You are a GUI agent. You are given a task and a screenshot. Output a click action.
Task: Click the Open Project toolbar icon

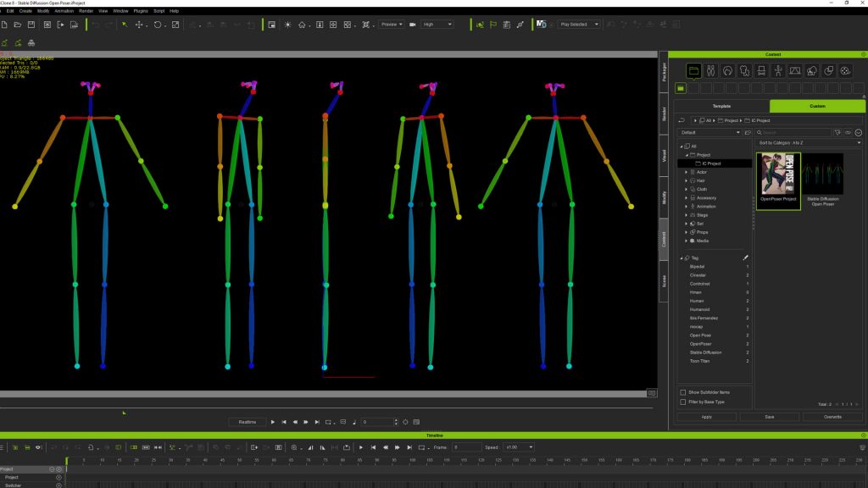tap(16, 25)
